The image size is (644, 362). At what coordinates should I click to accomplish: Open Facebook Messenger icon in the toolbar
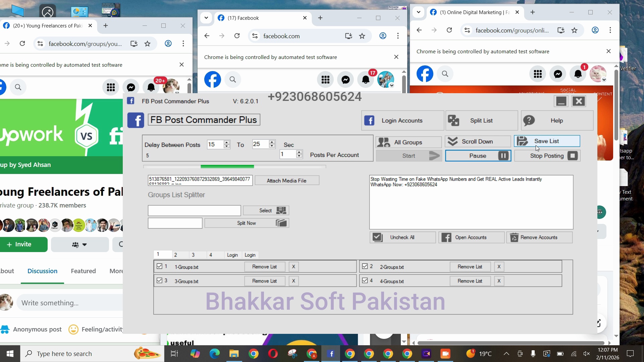[345, 79]
